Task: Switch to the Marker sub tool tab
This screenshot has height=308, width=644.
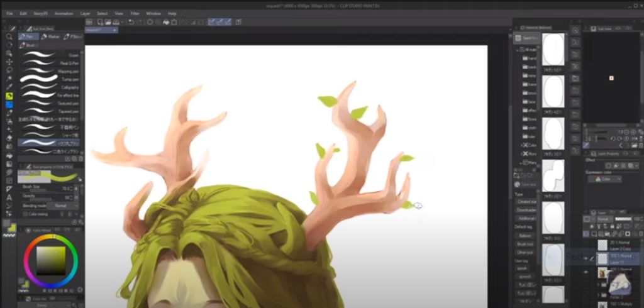Action: pos(50,36)
